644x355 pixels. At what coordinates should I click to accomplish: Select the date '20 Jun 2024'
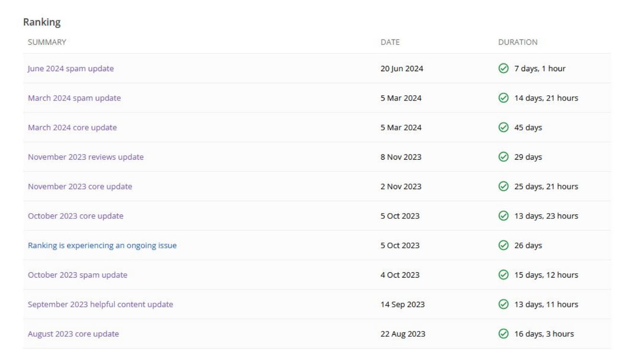click(402, 68)
